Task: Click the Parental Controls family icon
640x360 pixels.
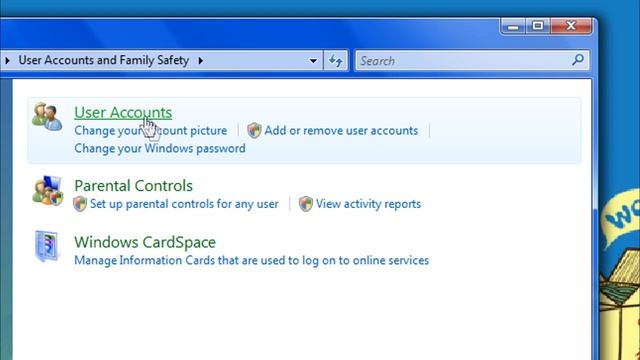Action: point(47,190)
